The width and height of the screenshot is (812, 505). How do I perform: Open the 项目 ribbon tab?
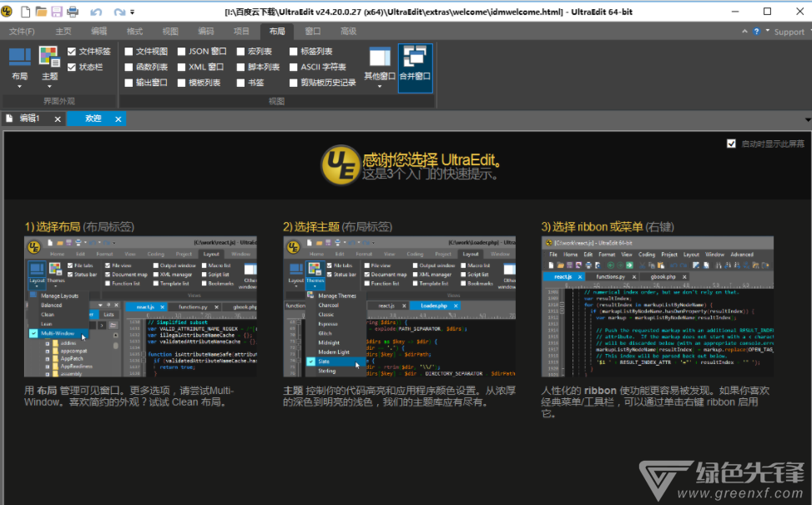[241, 32]
